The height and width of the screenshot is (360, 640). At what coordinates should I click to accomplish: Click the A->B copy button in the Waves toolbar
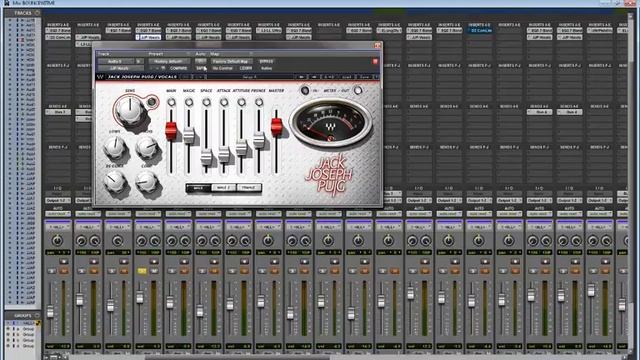click(x=329, y=77)
